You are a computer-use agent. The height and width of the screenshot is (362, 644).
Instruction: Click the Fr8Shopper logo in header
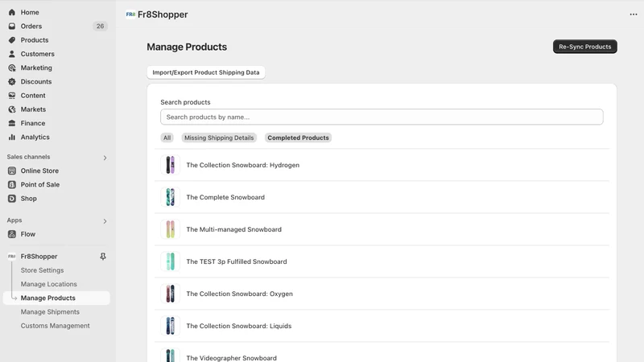point(130,14)
